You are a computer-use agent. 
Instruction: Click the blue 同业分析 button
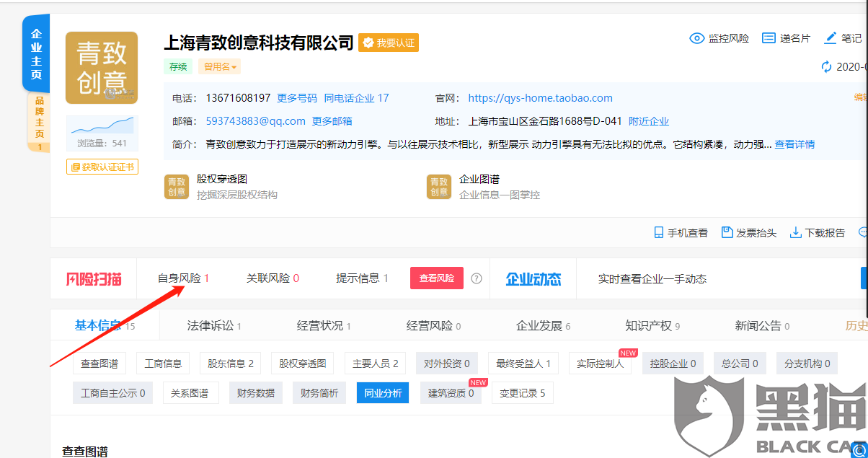coord(383,393)
